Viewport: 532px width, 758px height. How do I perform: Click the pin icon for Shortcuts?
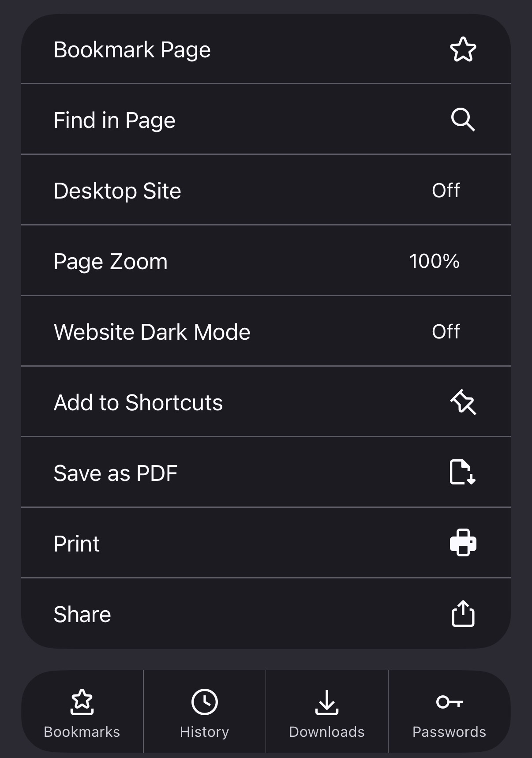coord(463,402)
